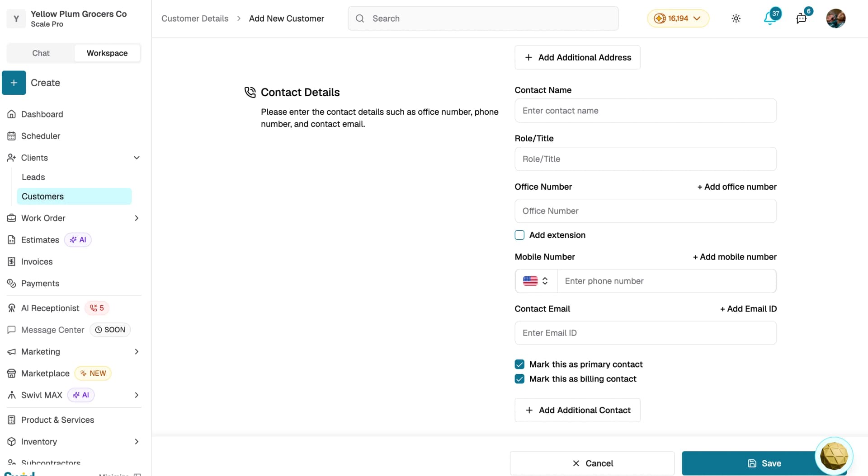Toggle light theme sun icon
The width and height of the screenshot is (868, 476).
736,19
